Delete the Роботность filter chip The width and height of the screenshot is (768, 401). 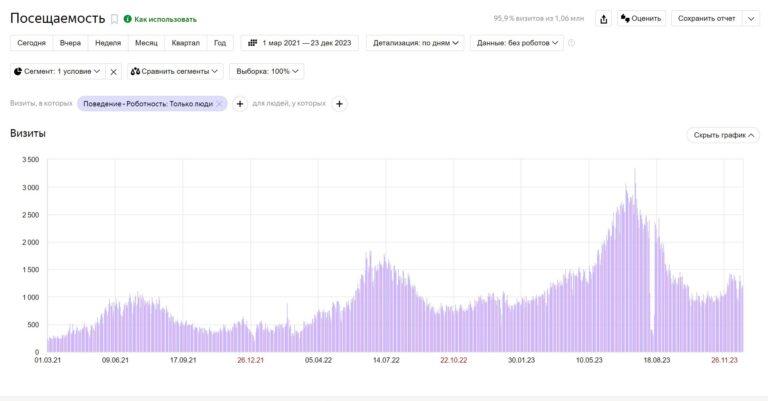click(220, 104)
